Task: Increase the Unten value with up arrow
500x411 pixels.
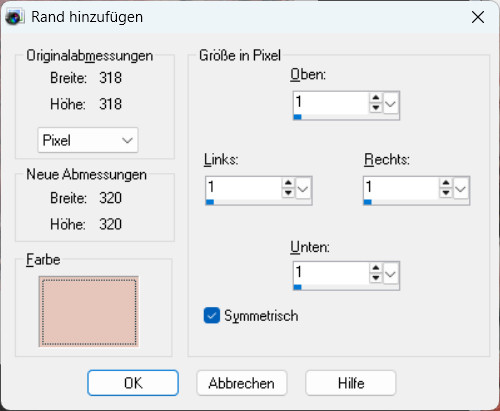Action: pos(376,268)
